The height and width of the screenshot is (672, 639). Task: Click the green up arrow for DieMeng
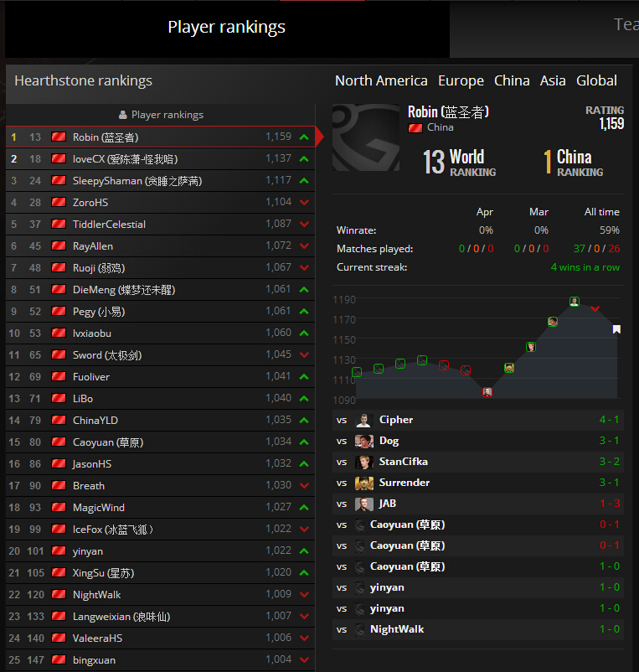(304, 290)
